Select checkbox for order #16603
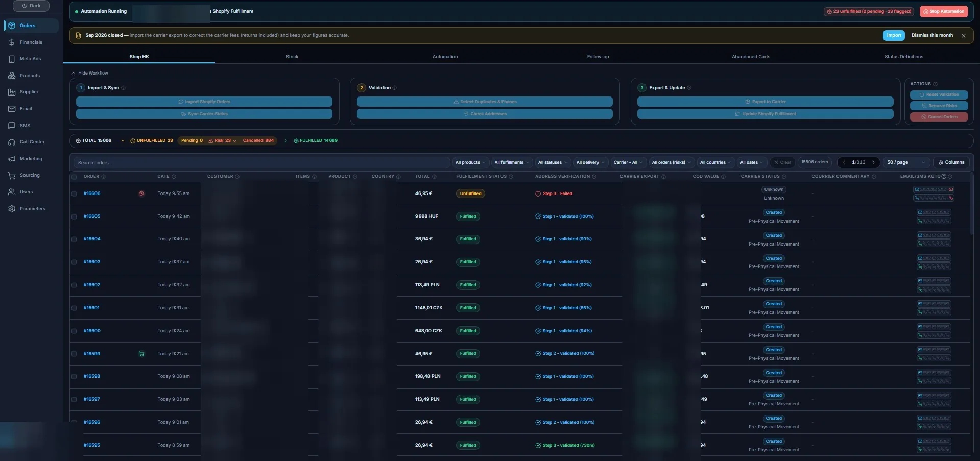This screenshot has height=461, width=980. coord(74,262)
